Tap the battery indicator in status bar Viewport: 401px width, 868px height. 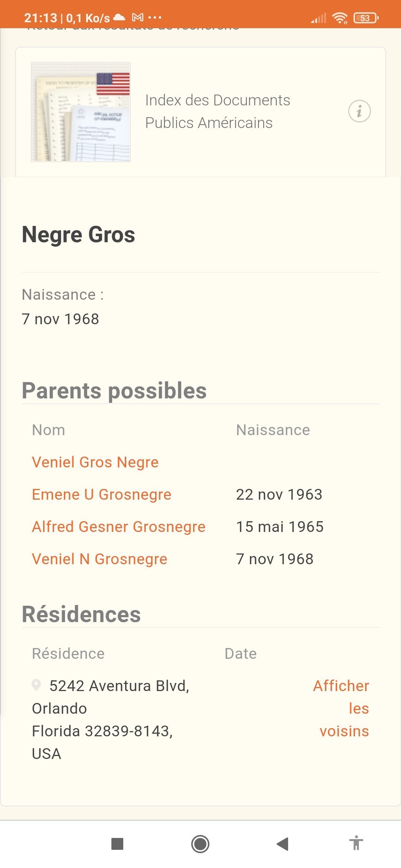366,18
